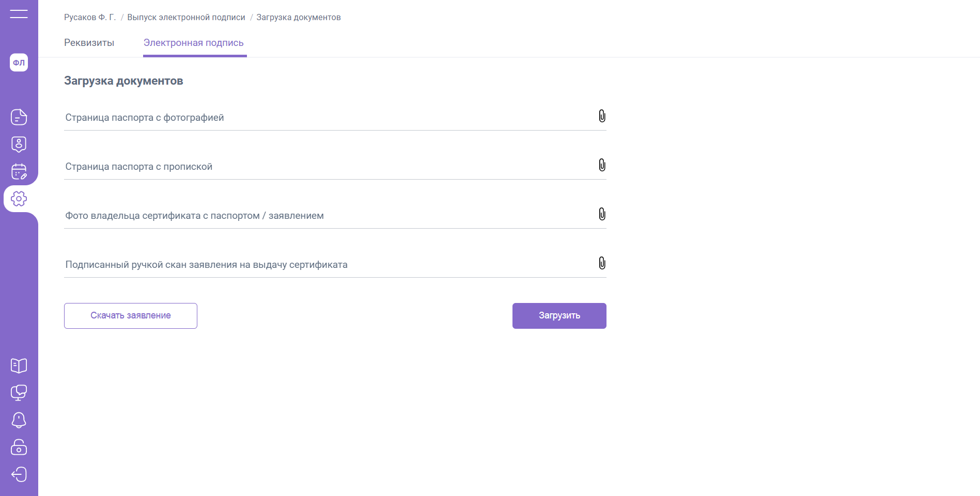Select the settings gear sidebar icon
Image resolution: width=980 pixels, height=496 pixels.
point(19,199)
